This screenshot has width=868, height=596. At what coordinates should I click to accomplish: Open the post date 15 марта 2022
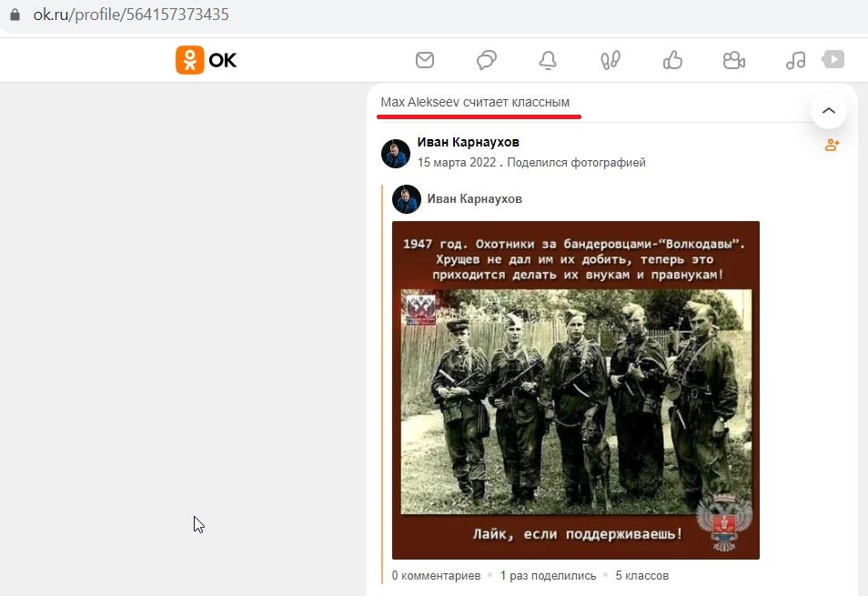point(457,162)
